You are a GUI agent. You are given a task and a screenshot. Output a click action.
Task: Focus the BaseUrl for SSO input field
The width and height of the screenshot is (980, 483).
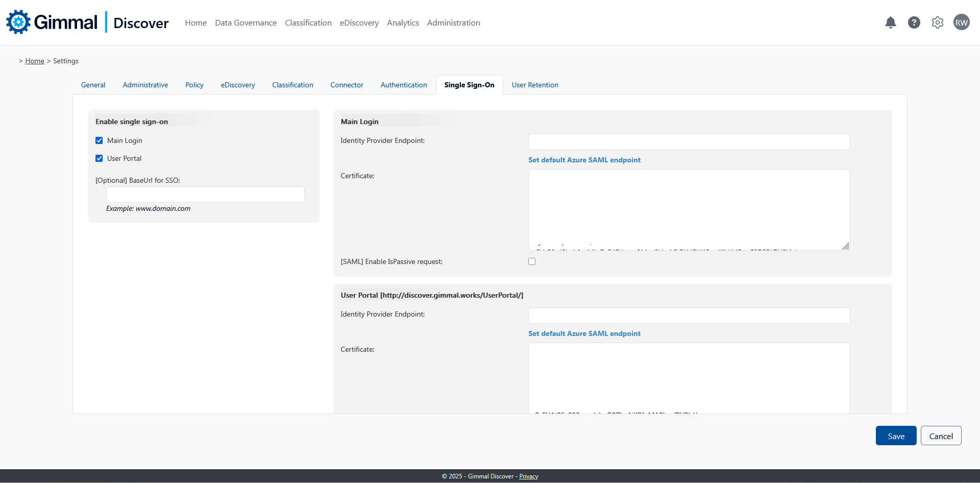click(205, 195)
